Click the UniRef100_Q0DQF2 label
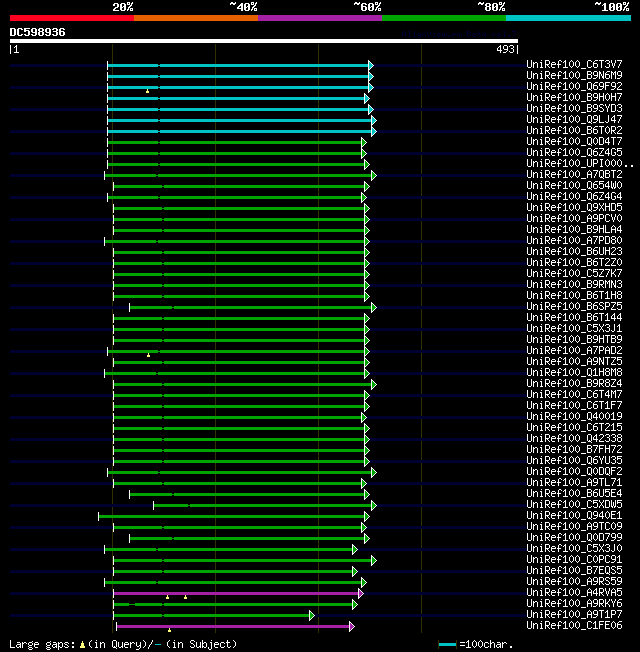640x652 pixels. tap(574, 471)
